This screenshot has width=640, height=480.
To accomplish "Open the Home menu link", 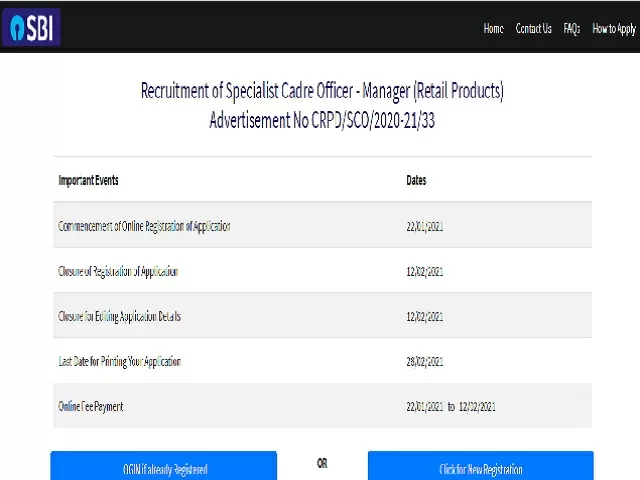I will 493,29.
